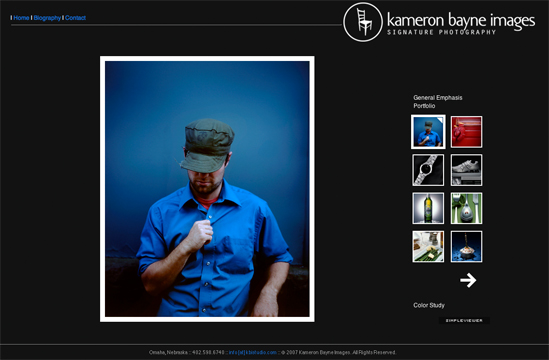Go to next thumbnails with arrow

(468, 280)
